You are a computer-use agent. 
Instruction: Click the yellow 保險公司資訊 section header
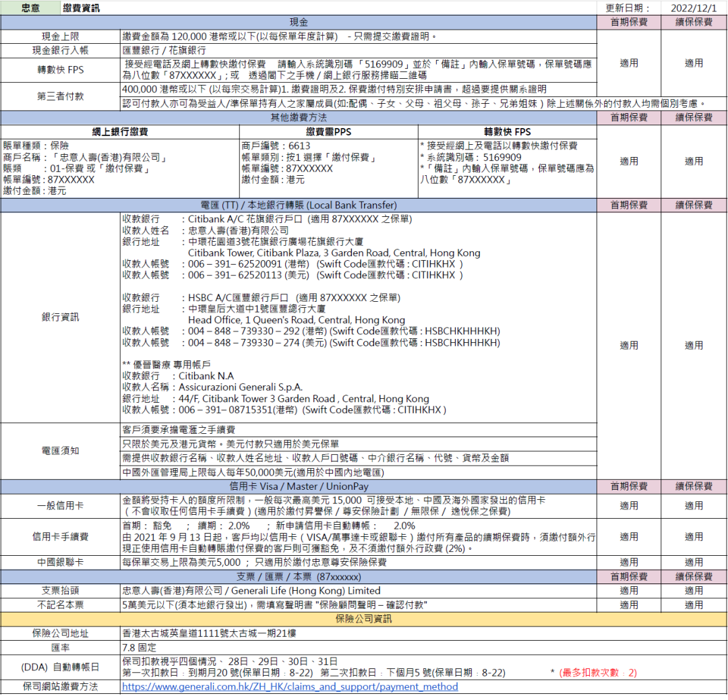pyautogui.click(x=363, y=618)
